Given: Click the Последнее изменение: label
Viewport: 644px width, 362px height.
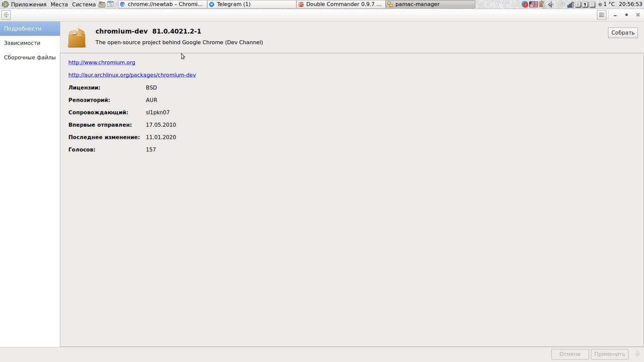Looking at the screenshot, I should click(x=104, y=137).
